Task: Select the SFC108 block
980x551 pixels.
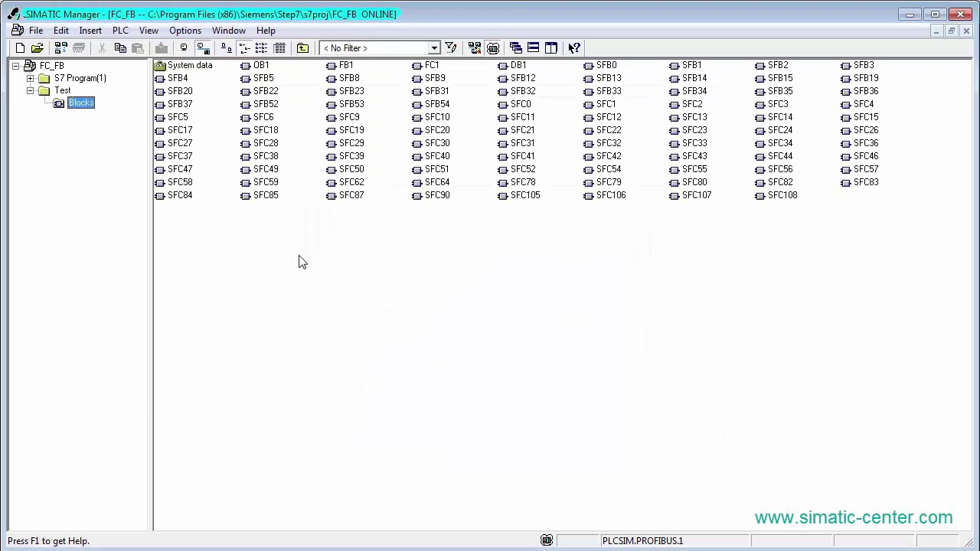Action: (x=776, y=195)
